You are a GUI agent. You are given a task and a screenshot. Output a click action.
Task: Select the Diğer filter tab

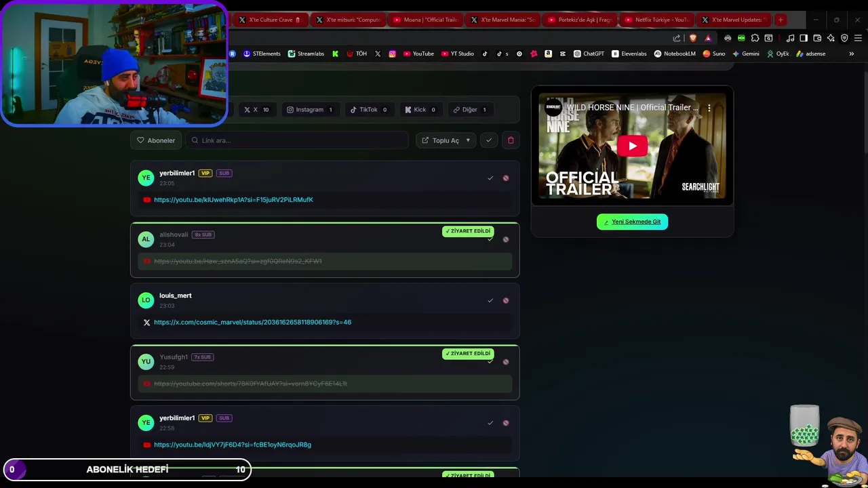click(x=470, y=110)
